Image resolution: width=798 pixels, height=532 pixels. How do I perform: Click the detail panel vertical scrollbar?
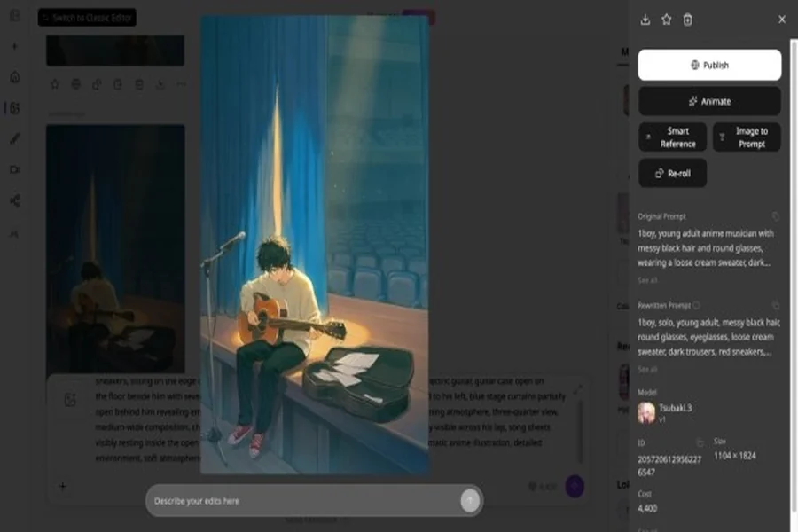point(794,275)
